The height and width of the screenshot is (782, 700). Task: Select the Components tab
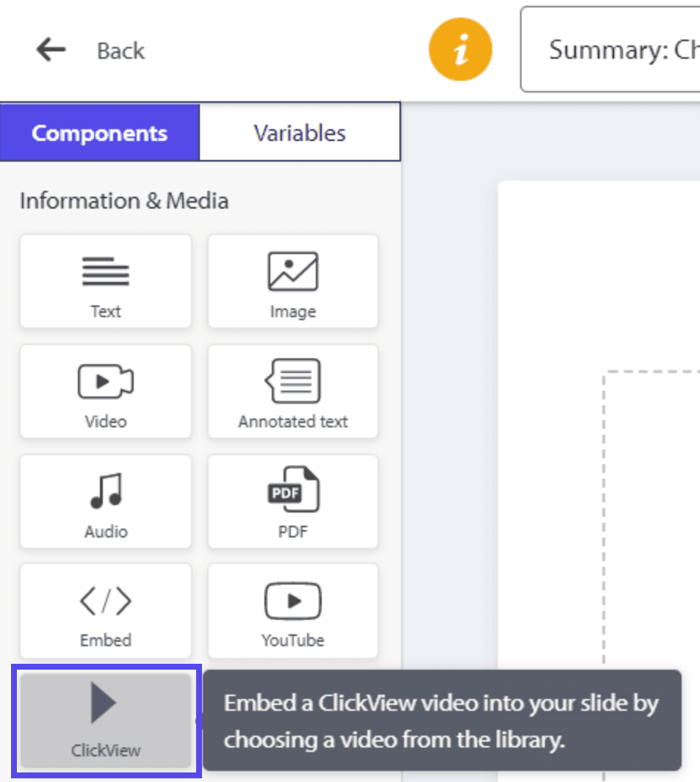[99, 133]
